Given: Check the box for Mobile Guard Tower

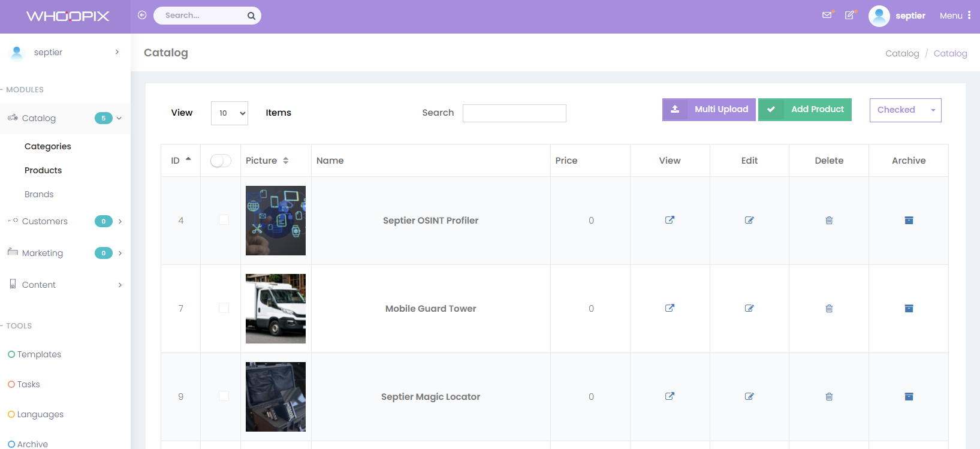Looking at the screenshot, I should point(224,308).
